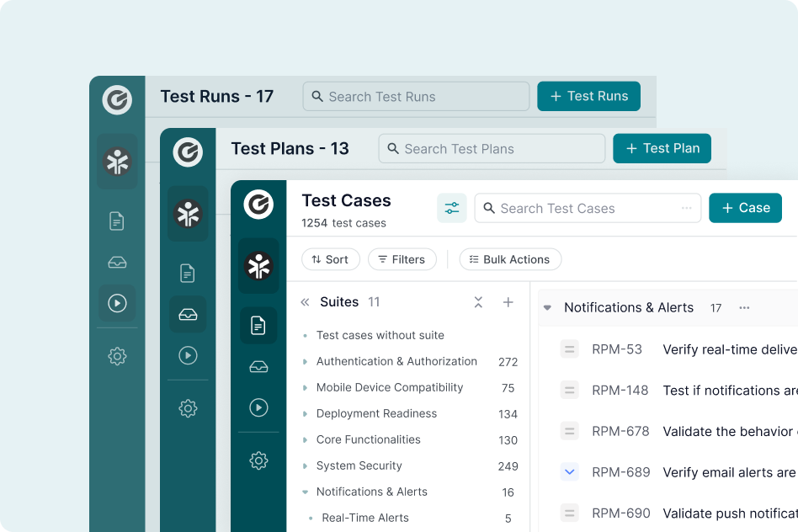Collapse the Notifications & Alerts suite in tree
The height and width of the screenshot is (532, 798).
click(x=305, y=492)
